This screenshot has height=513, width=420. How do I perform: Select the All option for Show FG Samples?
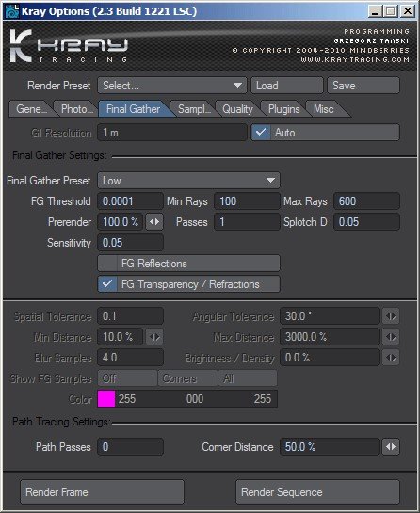(x=248, y=378)
